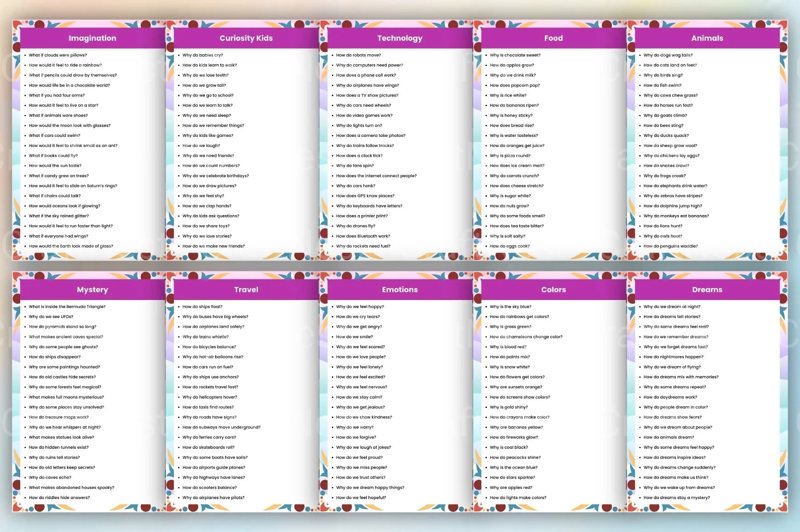Click the Imagination page header
The height and width of the screenshot is (532, 800).
click(92, 38)
